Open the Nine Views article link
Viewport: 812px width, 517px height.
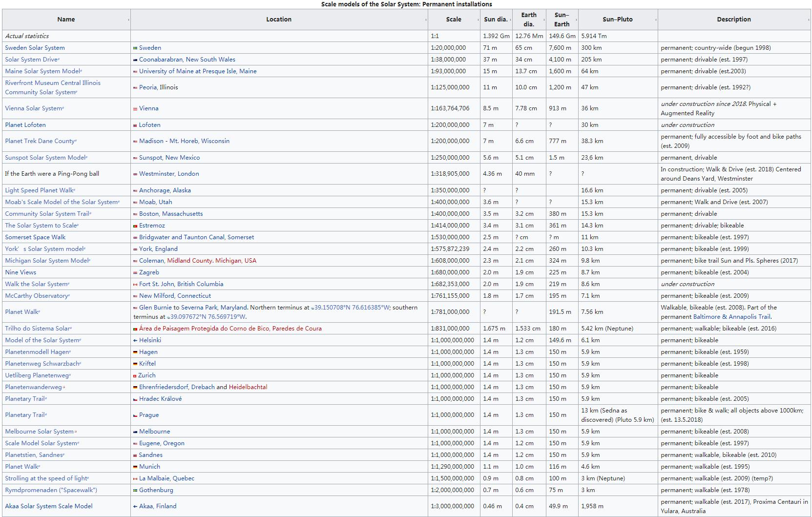coord(21,272)
